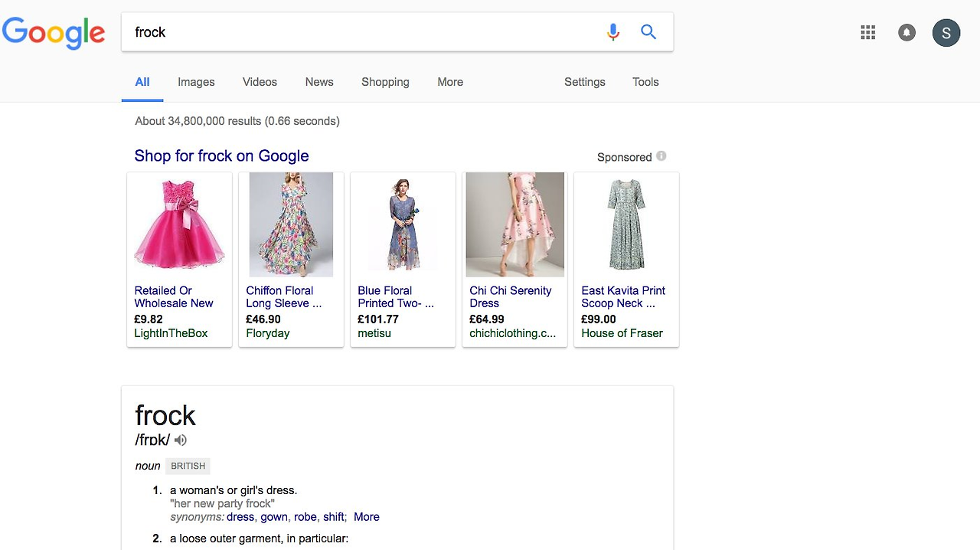The width and height of the screenshot is (980, 550).
Task: Click the £101.77 price
Action: [x=378, y=319]
